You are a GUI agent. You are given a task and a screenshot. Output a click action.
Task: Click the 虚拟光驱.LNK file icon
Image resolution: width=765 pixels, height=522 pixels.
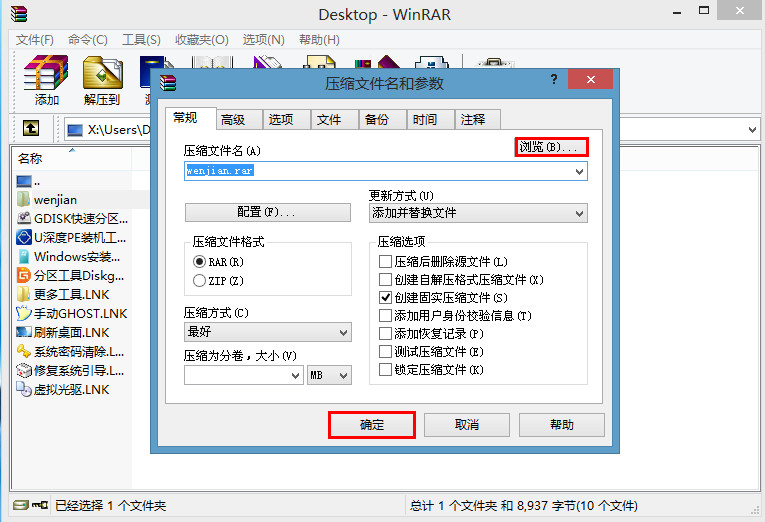(24, 389)
